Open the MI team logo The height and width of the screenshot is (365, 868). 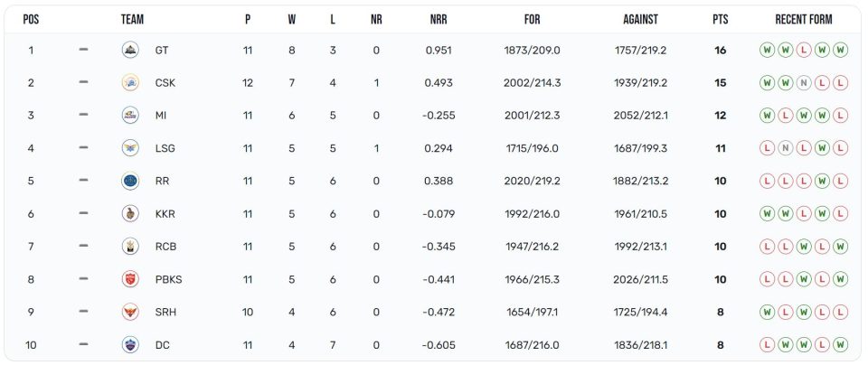130,115
